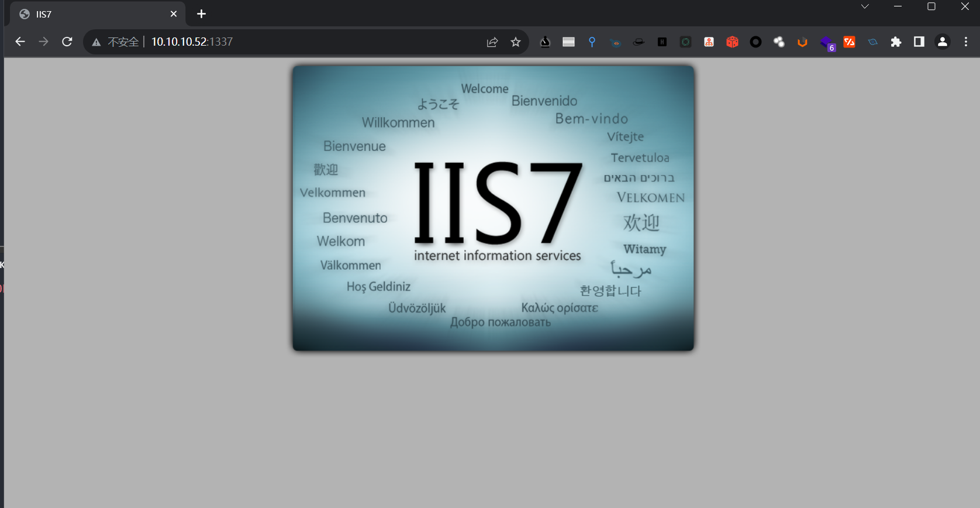
Task: Click the browser forward arrow
Action: click(x=43, y=42)
